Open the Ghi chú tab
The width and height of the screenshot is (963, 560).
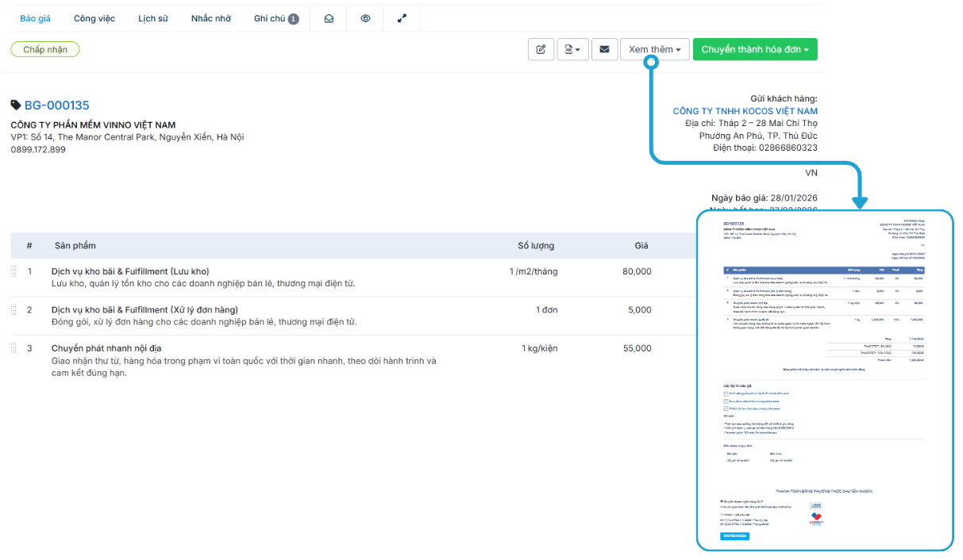(x=276, y=18)
